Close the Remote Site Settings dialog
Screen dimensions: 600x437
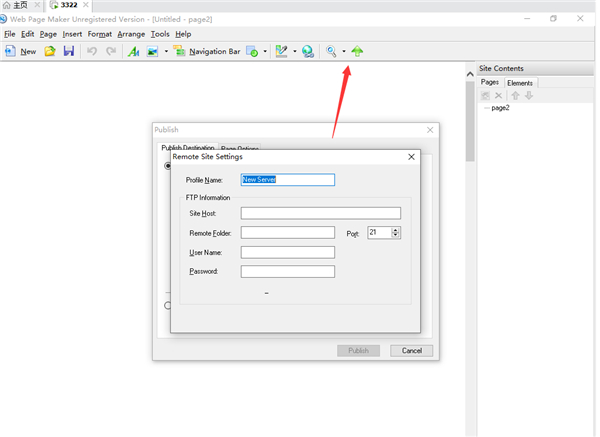[411, 156]
